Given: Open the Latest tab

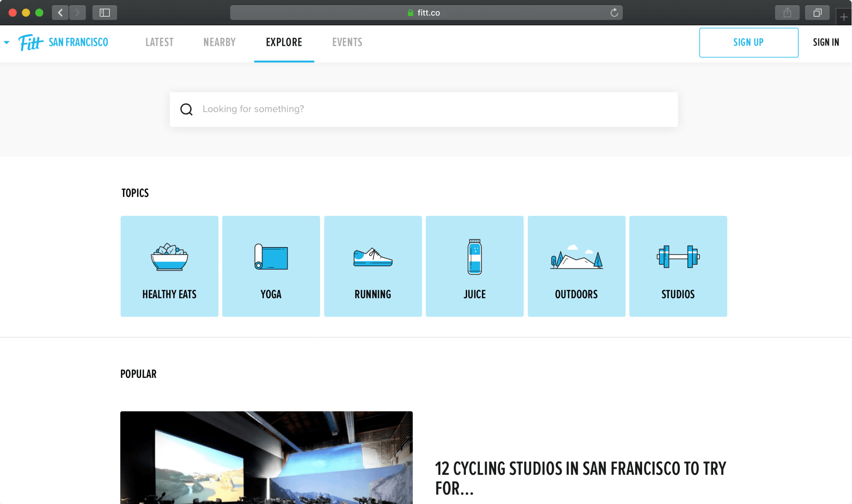Looking at the screenshot, I should point(159,42).
